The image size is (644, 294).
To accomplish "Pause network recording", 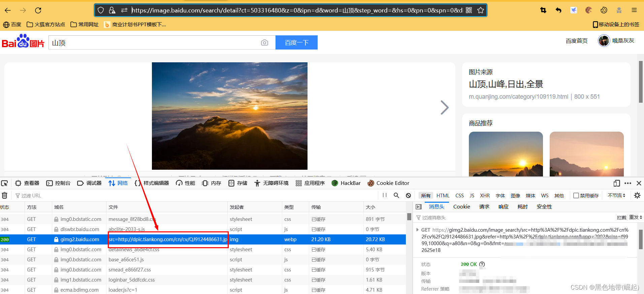I will [x=385, y=195].
